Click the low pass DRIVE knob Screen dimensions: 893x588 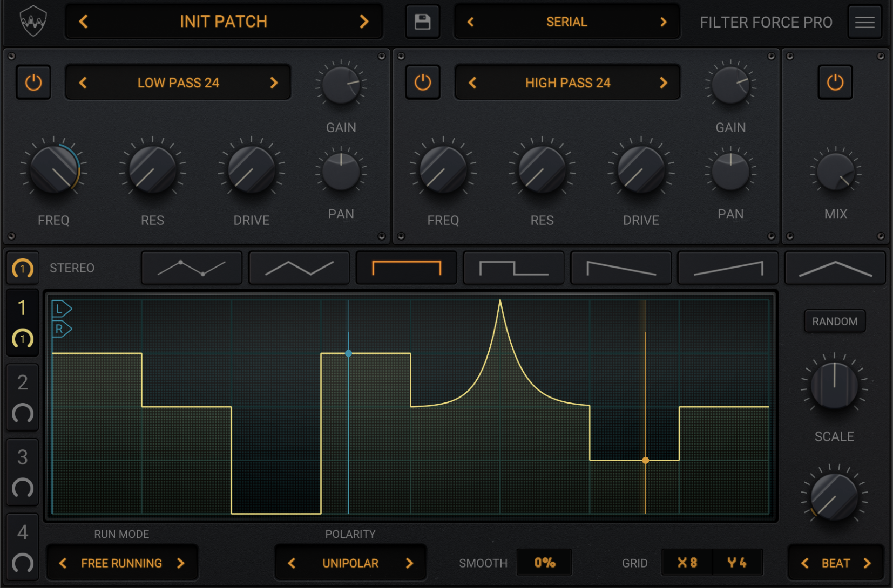[252, 169]
